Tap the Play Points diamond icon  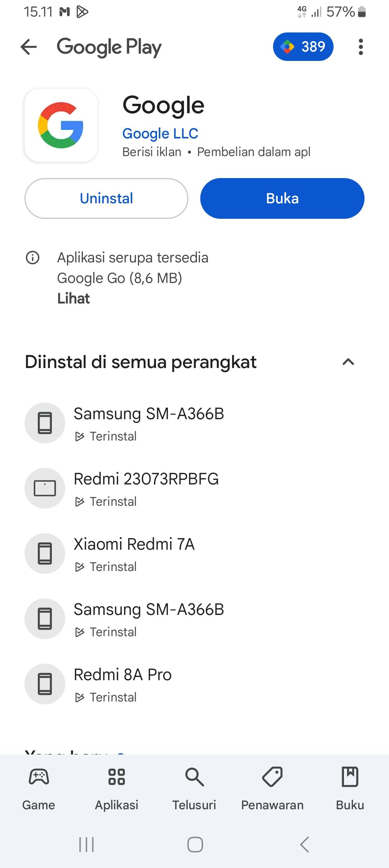287,46
